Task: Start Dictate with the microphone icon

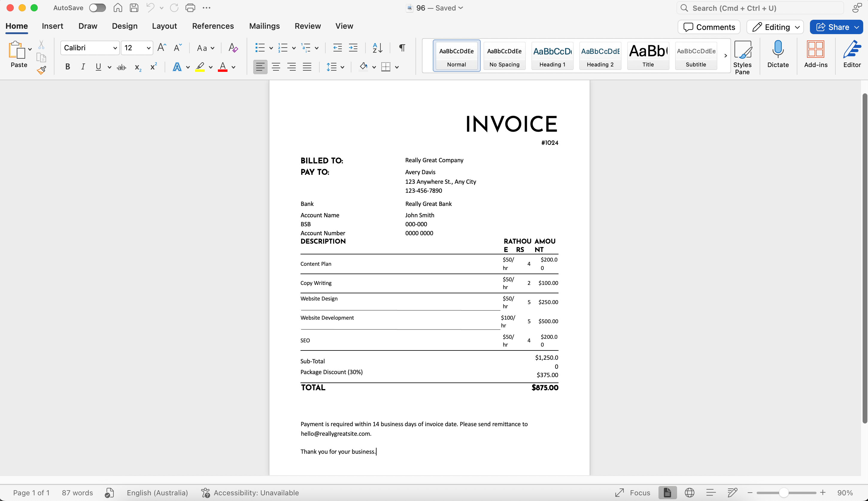Action: (778, 54)
